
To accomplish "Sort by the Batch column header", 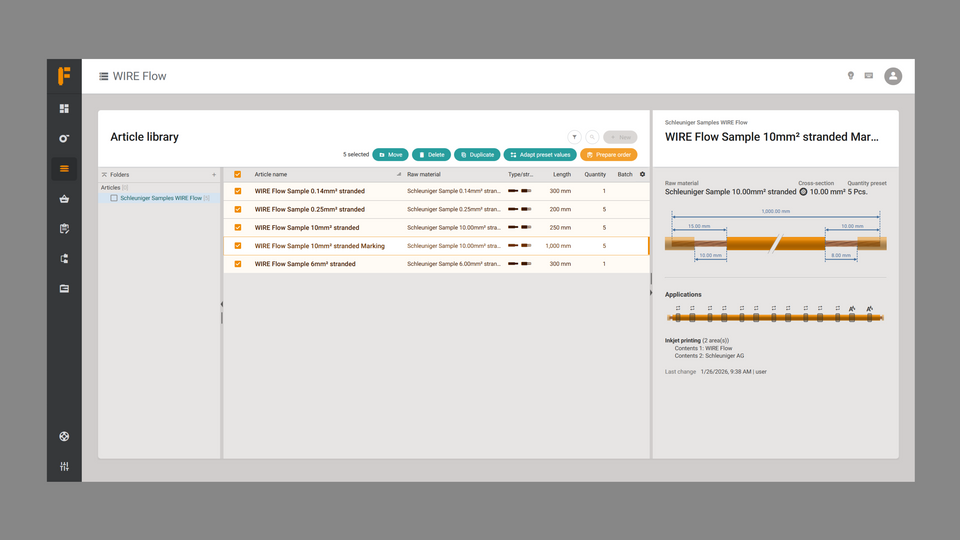I will 624,174.
